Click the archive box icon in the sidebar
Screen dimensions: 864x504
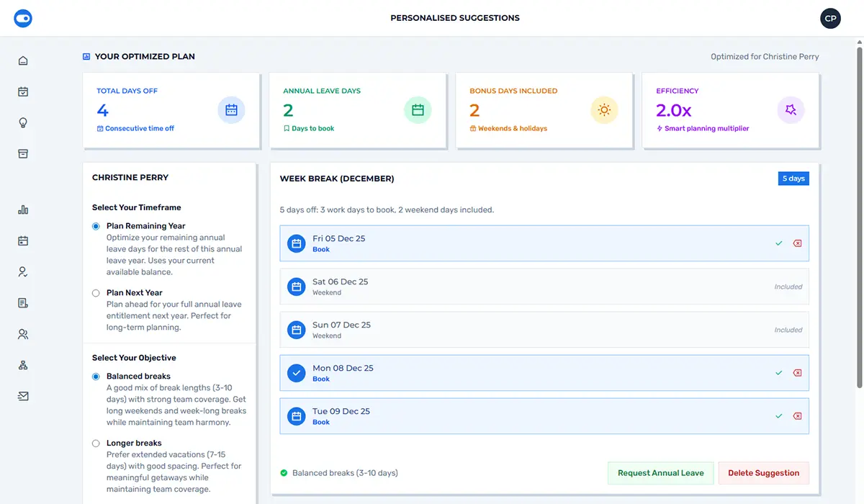(x=22, y=153)
